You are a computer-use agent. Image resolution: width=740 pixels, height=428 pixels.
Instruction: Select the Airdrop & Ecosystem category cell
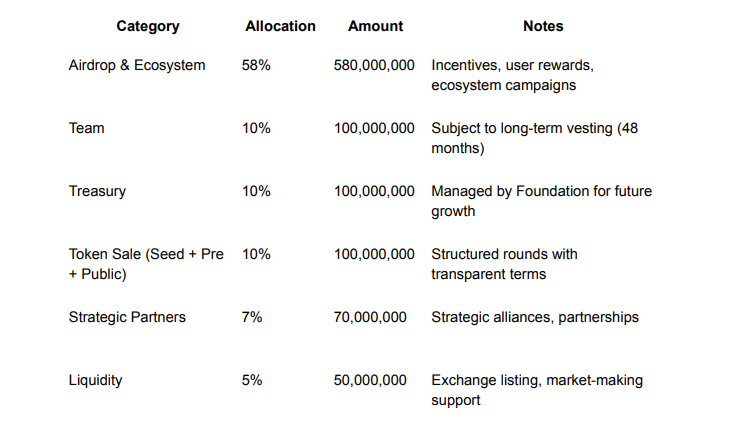pyautogui.click(x=137, y=65)
